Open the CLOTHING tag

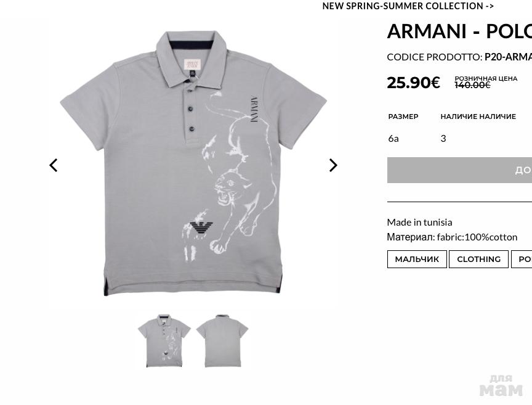[478, 260]
